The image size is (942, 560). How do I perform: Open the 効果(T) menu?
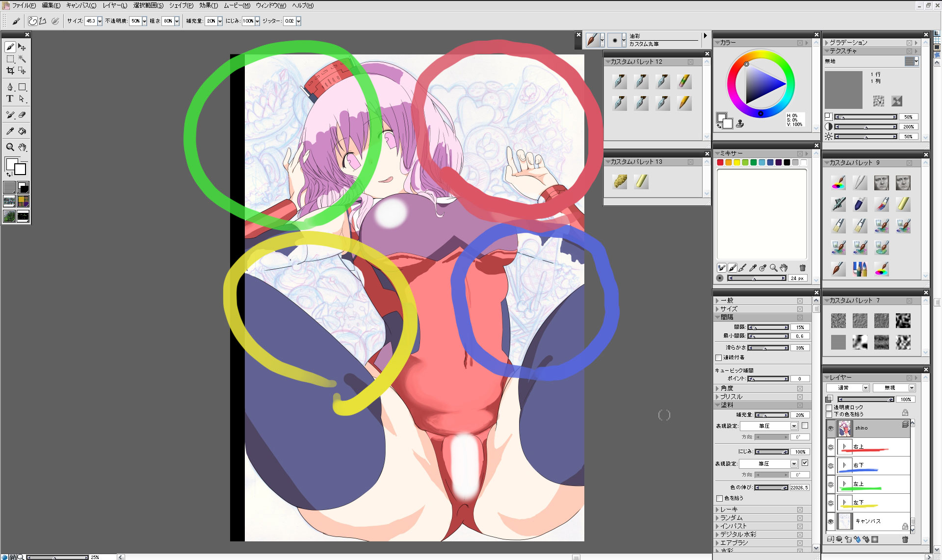pyautogui.click(x=208, y=5)
